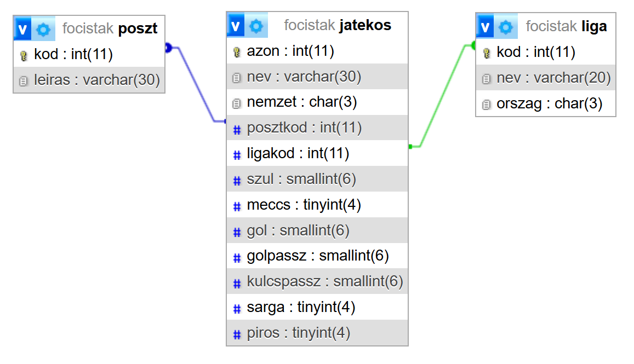The height and width of the screenshot is (364, 634).
Task: Click the focistak poszt table title
Action: (x=110, y=28)
